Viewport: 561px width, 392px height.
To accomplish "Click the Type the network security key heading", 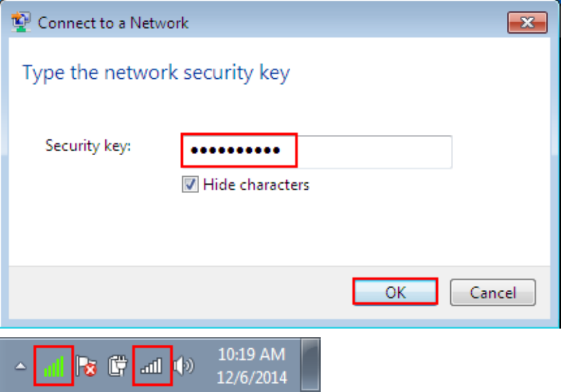I will point(156,73).
